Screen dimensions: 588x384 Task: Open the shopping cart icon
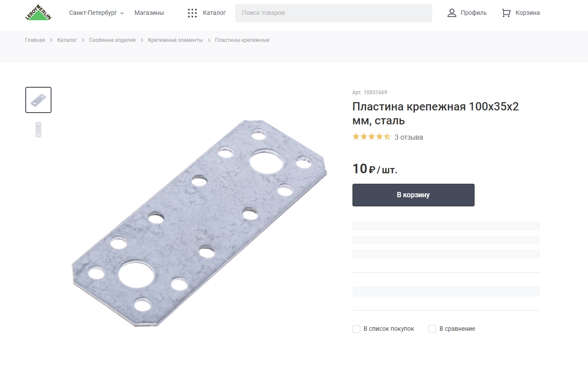(506, 13)
